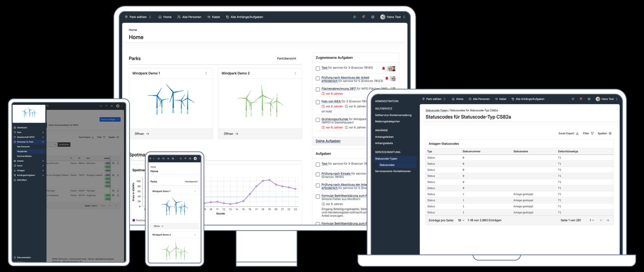The width and height of the screenshot is (644, 272).
Task: Tick the Flächenabrechnung 2017 task checkbox
Action: point(318,90)
